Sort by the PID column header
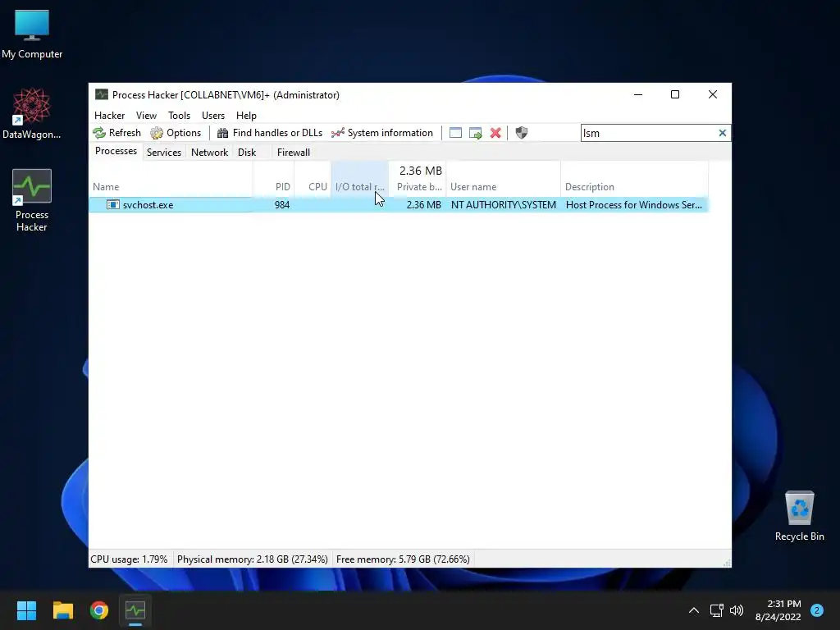Screen dimensions: 840x630 [x=273, y=180]
